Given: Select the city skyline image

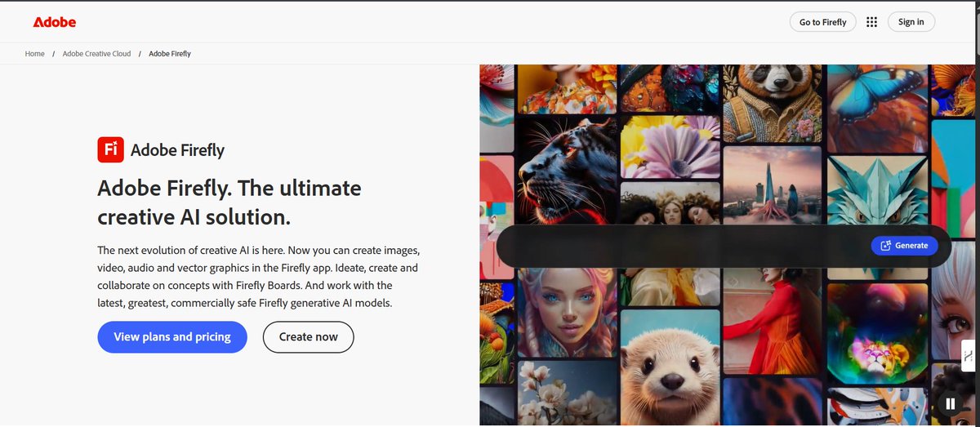Looking at the screenshot, I should coord(772,184).
